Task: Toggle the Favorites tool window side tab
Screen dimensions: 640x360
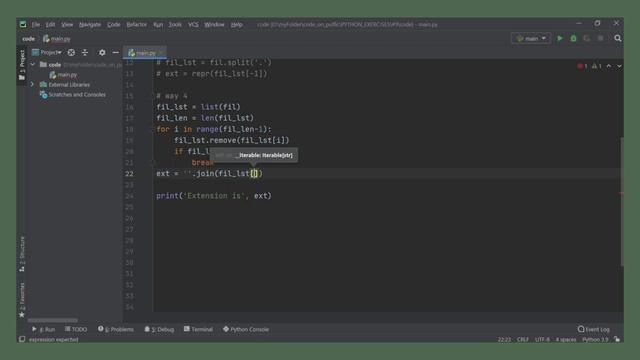Action: (22, 300)
